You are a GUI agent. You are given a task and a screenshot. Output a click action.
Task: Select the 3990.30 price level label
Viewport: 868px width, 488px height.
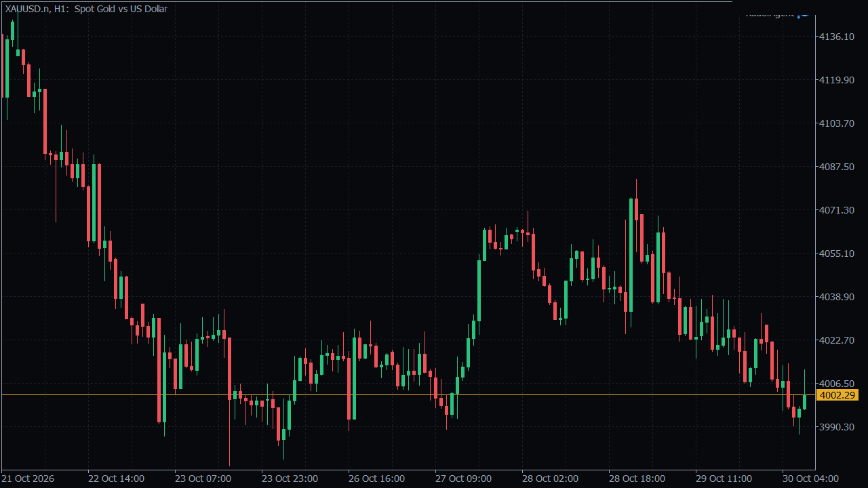coord(837,427)
